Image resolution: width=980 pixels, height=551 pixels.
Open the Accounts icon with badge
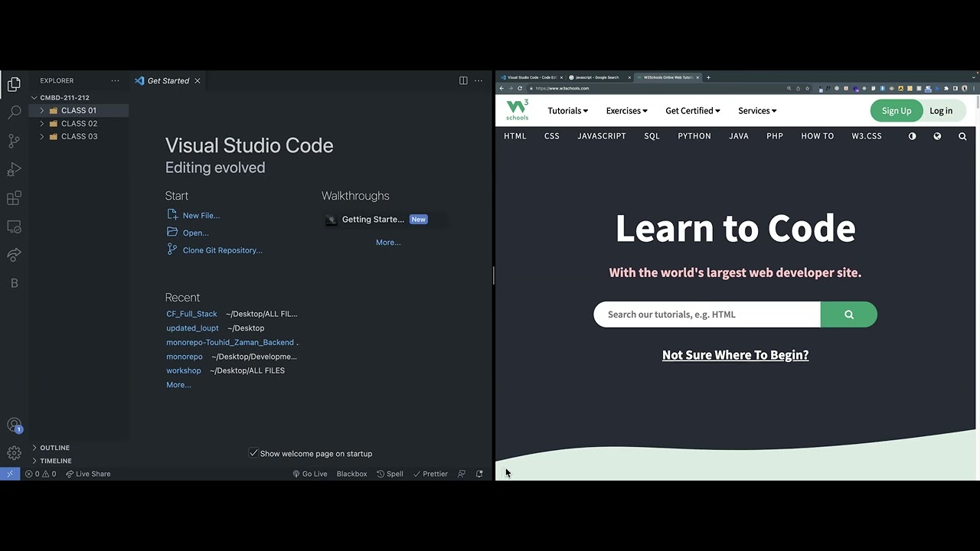(x=14, y=425)
